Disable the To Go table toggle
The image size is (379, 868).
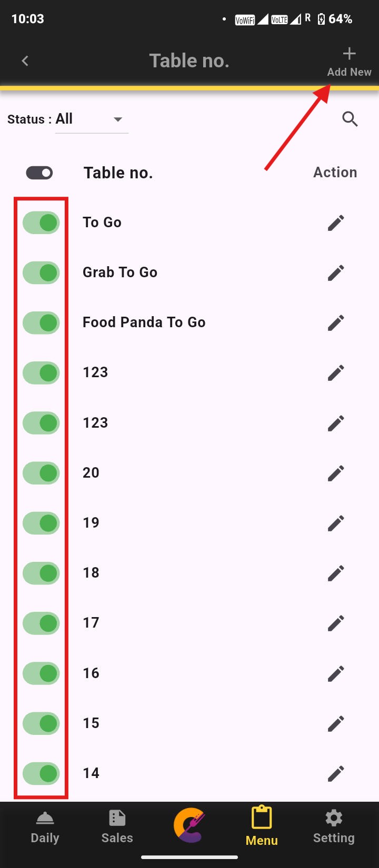click(41, 223)
